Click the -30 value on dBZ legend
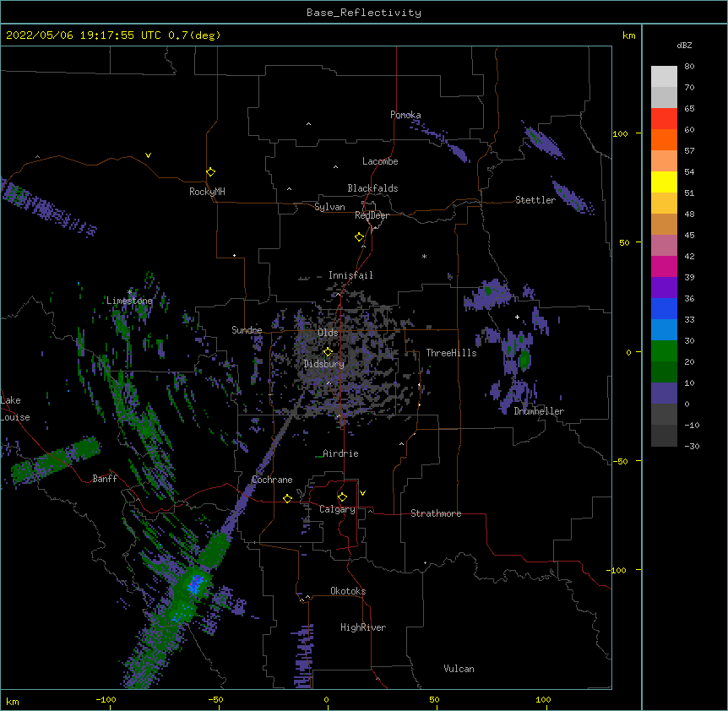 (x=692, y=447)
